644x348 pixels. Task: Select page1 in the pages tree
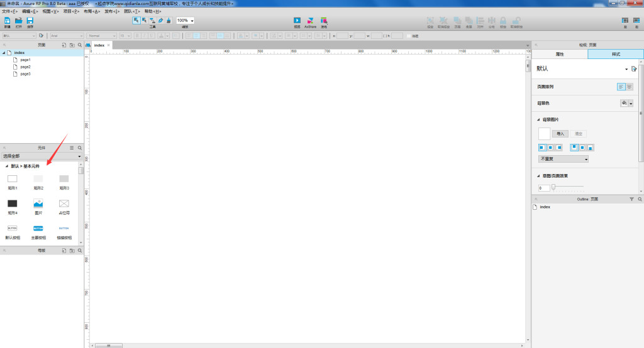coord(25,60)
